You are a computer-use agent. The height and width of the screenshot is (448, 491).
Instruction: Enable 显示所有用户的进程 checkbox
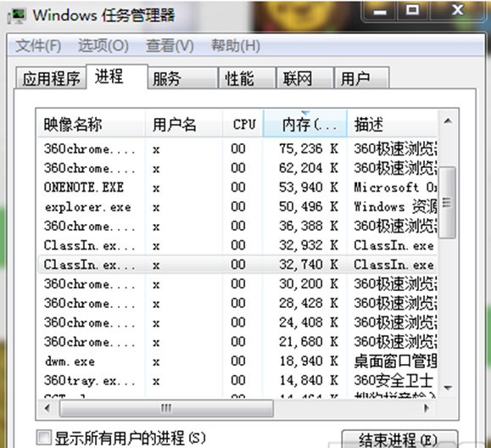[x=43, y=437]
